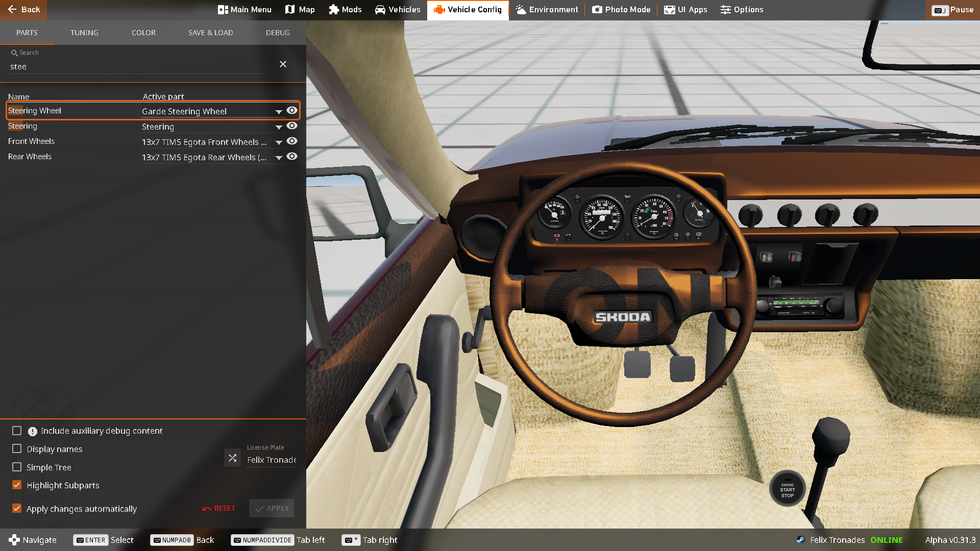Open the Environment settings

pos(547,10)
